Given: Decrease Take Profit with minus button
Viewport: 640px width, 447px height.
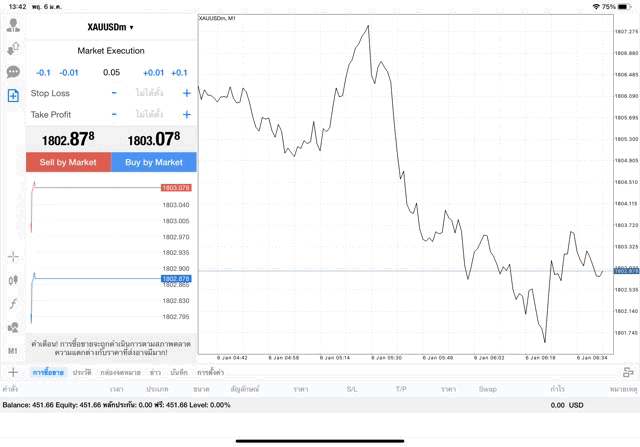Looking at the screenshot, I should click(114, 114).
